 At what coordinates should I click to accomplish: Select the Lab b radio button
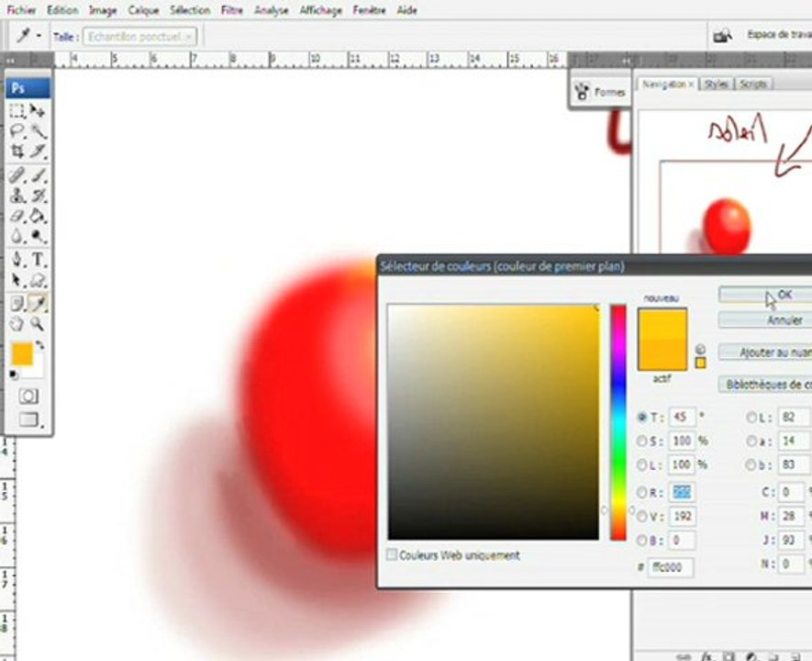(x=751, y=465)
